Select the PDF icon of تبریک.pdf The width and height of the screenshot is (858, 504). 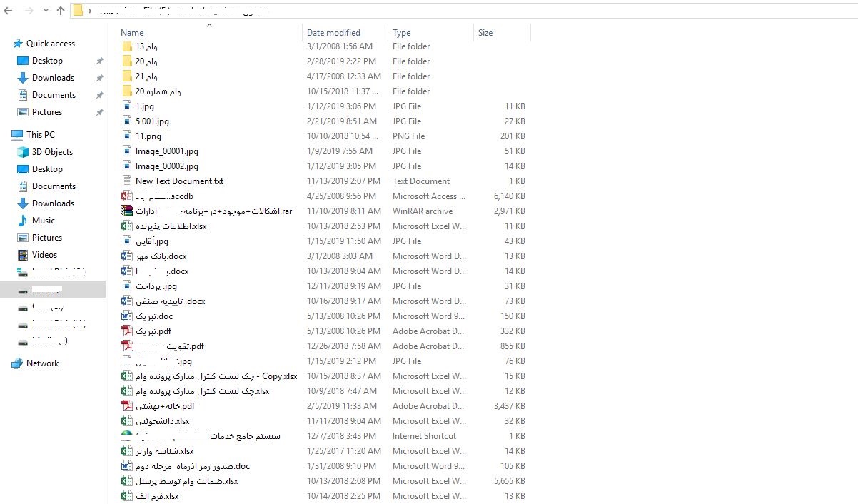127,331
